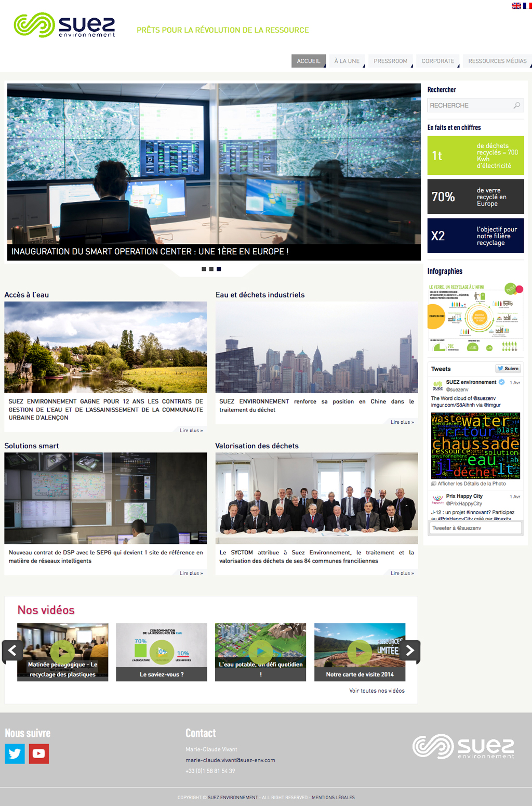
Task: Click the Prix Happy City tweet avatar
Action: (438, 499)
